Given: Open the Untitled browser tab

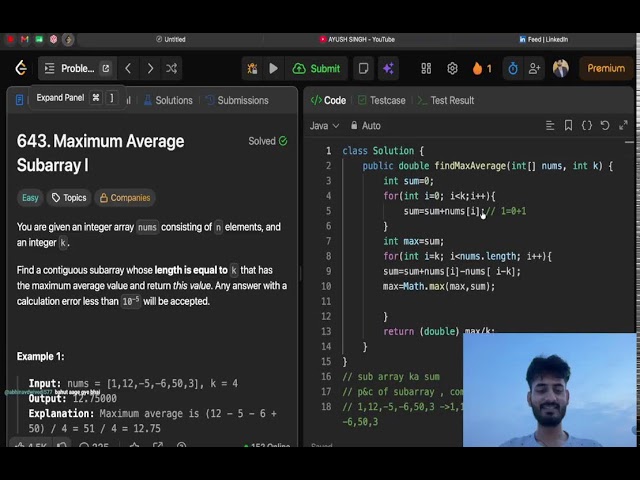Looking at the screenshot, I should coord(171,39).
